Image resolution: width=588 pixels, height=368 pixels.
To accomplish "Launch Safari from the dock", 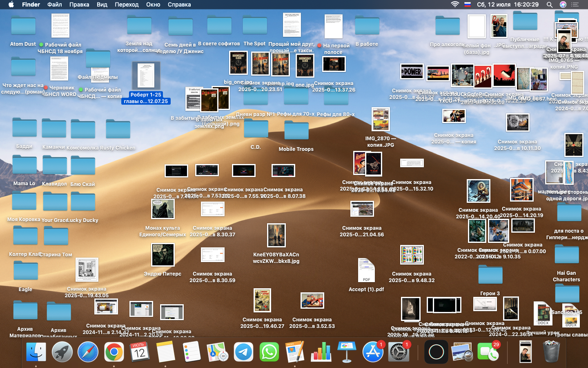I will pyautogui.click(x=88, y=352).
